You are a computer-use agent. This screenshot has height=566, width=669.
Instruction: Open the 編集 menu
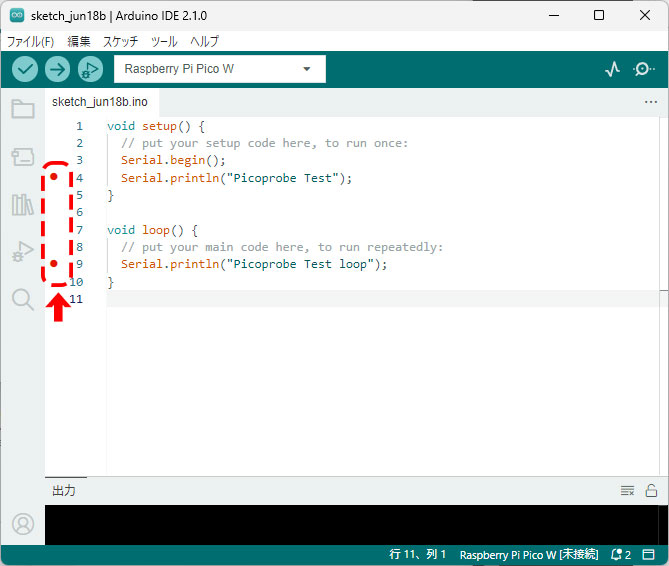point(79,41)
